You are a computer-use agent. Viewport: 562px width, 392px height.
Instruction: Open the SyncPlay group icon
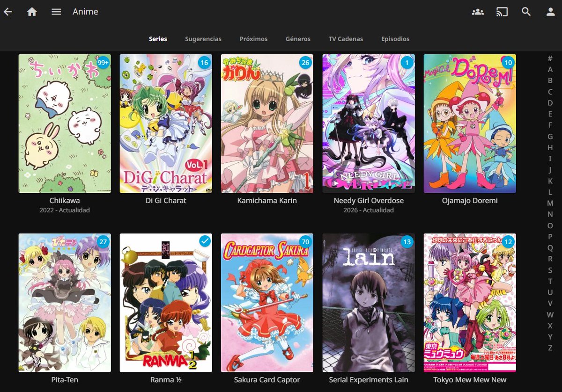coord(478,12)
